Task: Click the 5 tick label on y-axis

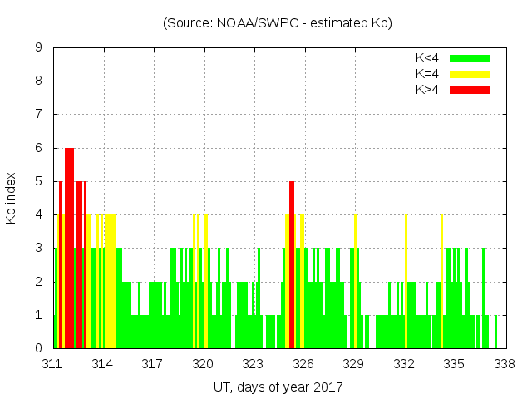Action: pos(39,181)
